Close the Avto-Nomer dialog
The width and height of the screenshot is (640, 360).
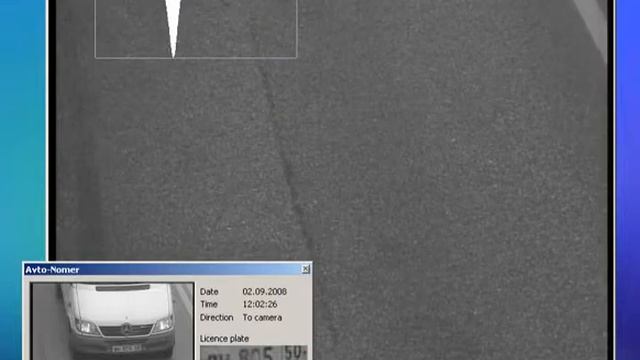pos(305,269)
